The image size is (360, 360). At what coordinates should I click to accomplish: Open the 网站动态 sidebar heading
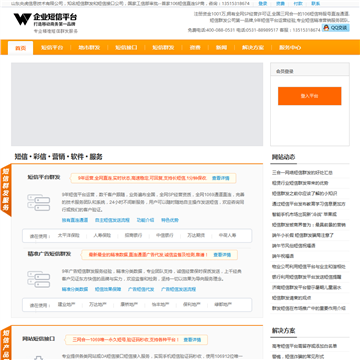coord(283,157)
